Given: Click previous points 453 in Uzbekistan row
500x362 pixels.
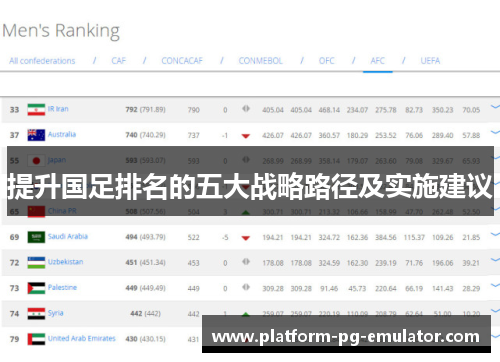Looking at the screenshot, I should (x=194, y=263).
